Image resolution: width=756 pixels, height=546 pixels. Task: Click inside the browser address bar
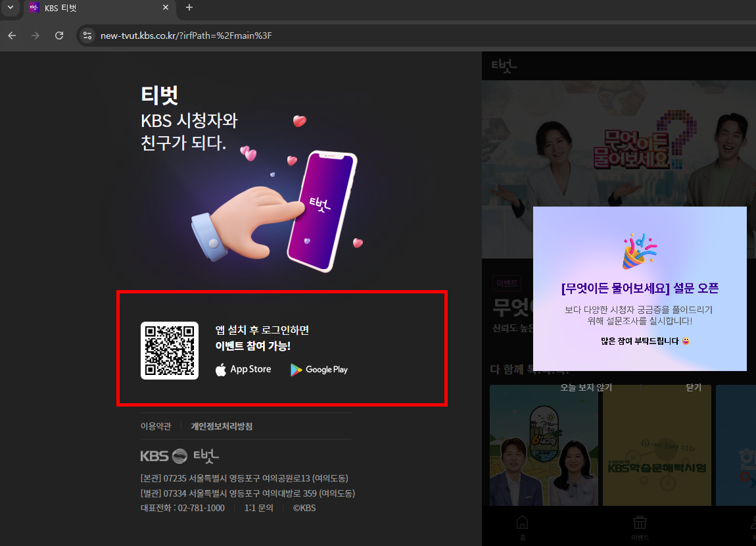coord(197,36)
